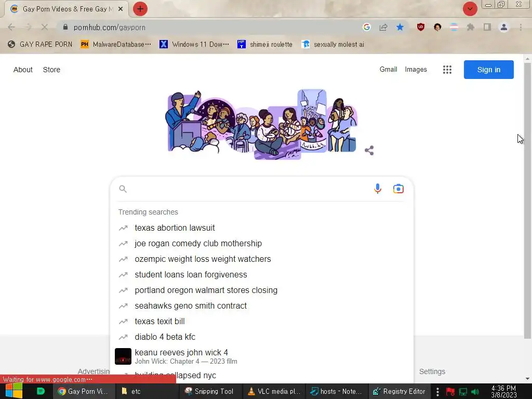The width and height of the screenshot is (532, 399).
Task: Open the profile account icon
Action: coord(504,27)
